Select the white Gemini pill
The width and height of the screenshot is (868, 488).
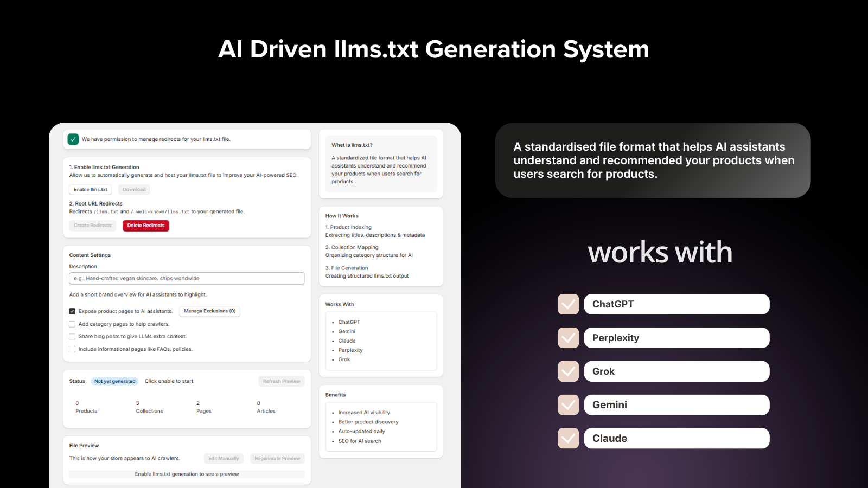pos(677,405)
